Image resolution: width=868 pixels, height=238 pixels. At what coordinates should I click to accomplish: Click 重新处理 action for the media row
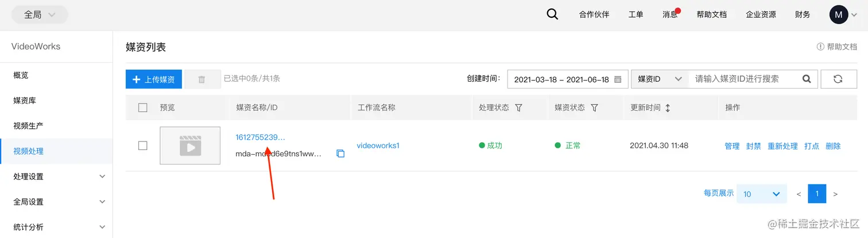tap(782, 146)
